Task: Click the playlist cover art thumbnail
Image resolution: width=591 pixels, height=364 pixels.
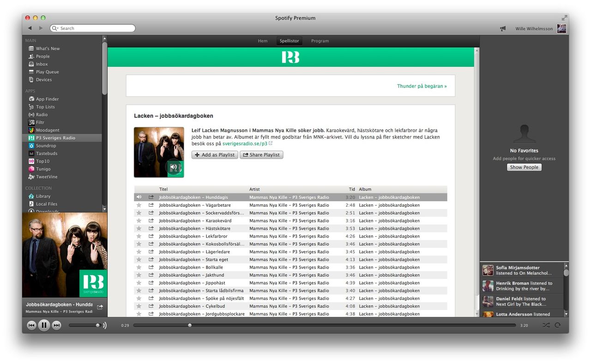Action: [x=159, y=152]
